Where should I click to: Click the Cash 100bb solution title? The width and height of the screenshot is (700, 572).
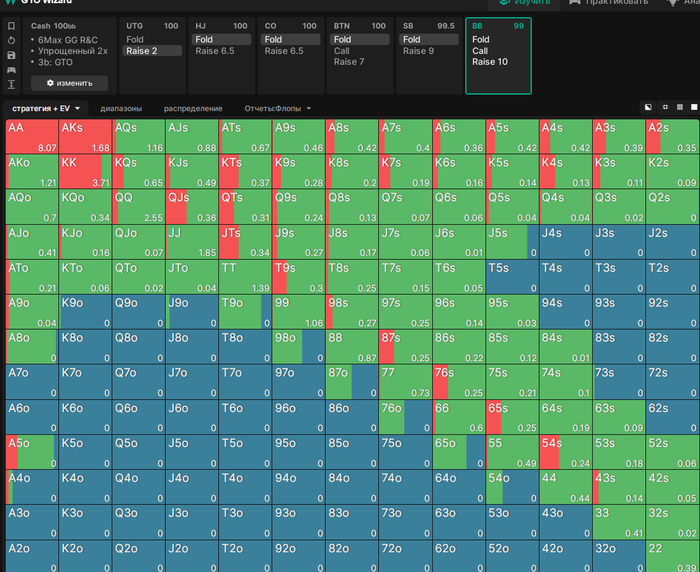click(53, 26)
